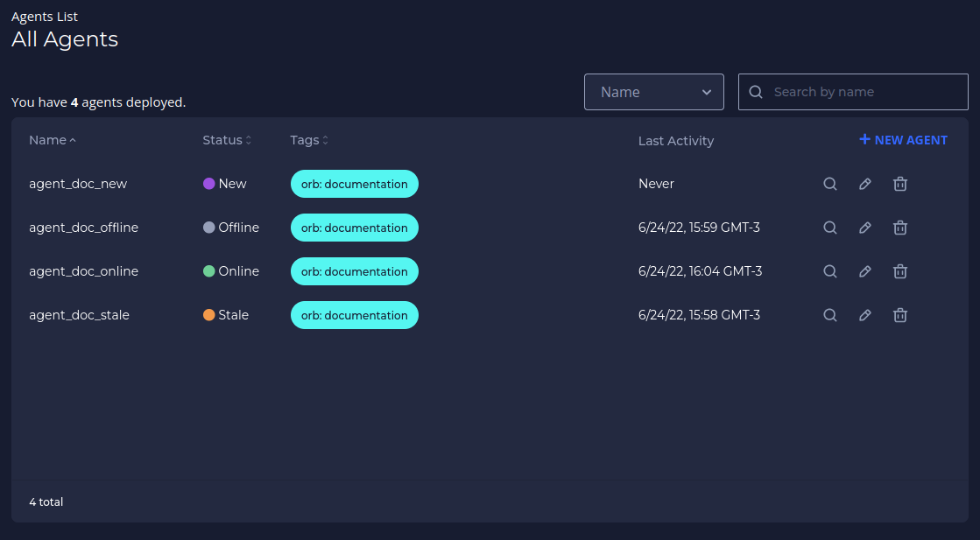Sort agents by Status column
Screen dimensions: 980x540
(x=227, y=140)
